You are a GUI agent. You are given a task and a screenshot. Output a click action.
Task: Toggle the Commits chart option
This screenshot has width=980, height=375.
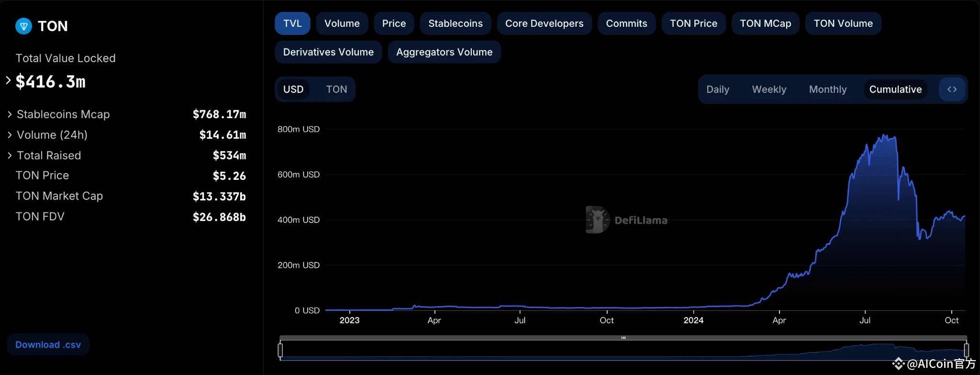coord(626,23)
